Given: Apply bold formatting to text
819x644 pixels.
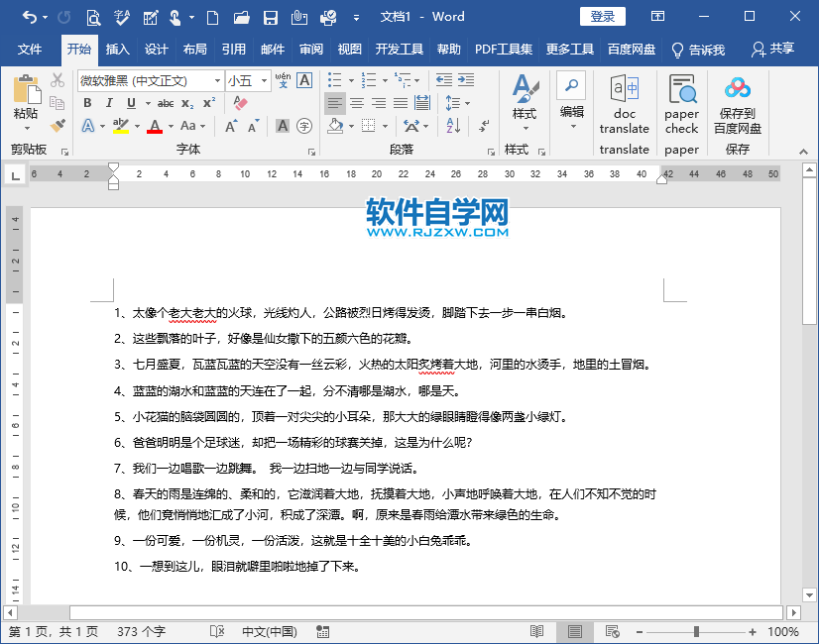Looking at the screenshot, I should (x=89, y=102).
